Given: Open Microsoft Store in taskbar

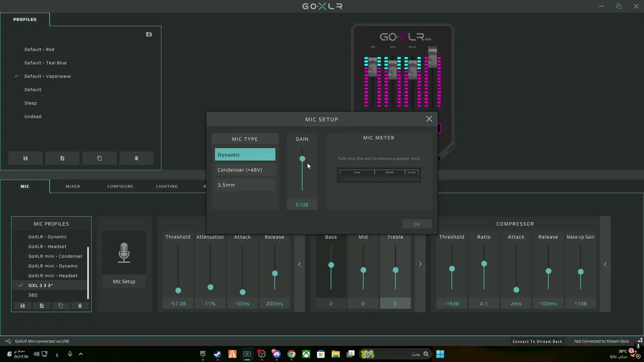Looking at the screenshot, I should click(320, 354).
